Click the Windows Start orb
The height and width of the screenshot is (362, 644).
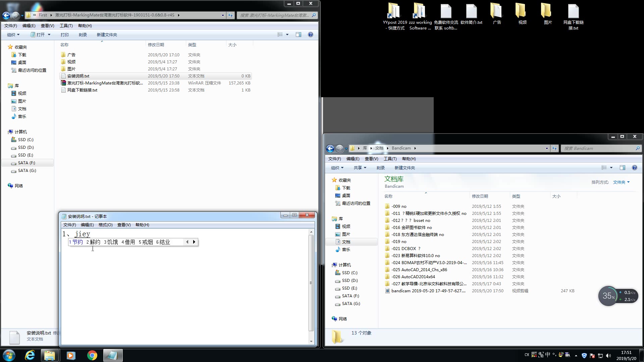9,355
